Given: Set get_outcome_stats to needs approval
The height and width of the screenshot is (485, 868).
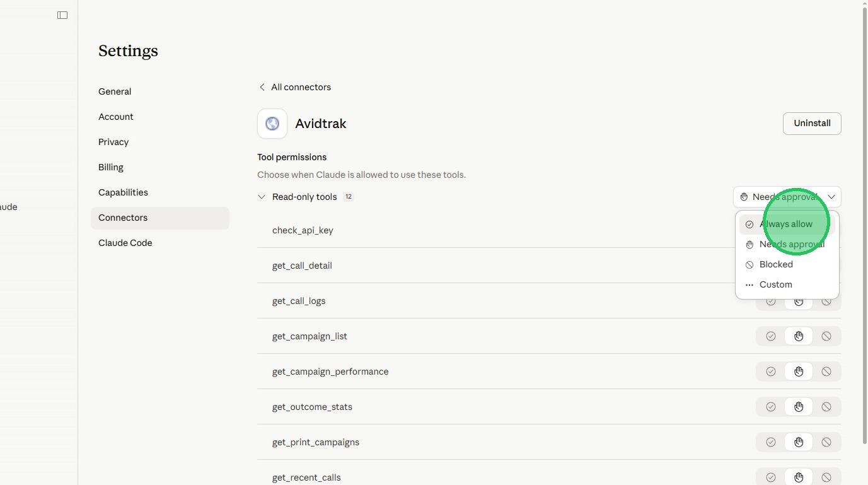Looking at the screenshot, I should 799,407.
